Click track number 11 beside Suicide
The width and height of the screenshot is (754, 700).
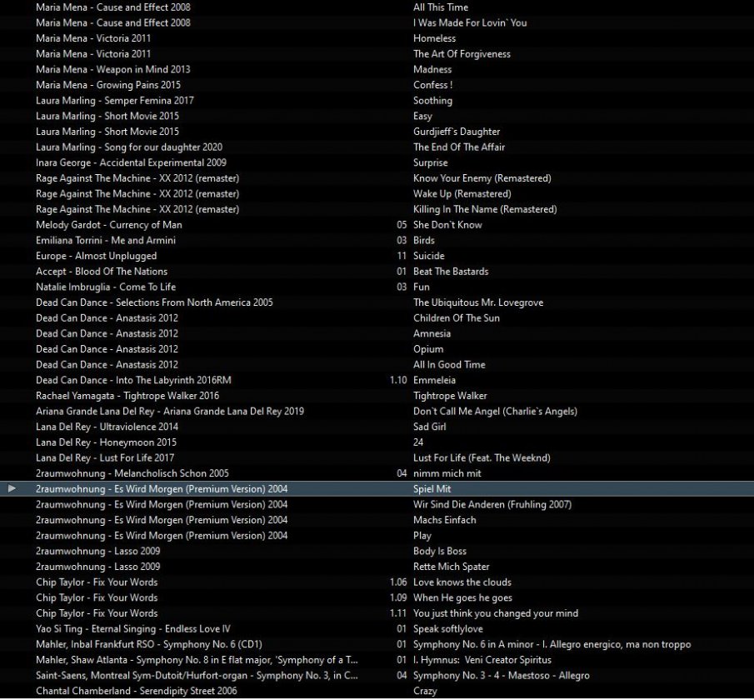pyautogui.click(x=402, y=256)
